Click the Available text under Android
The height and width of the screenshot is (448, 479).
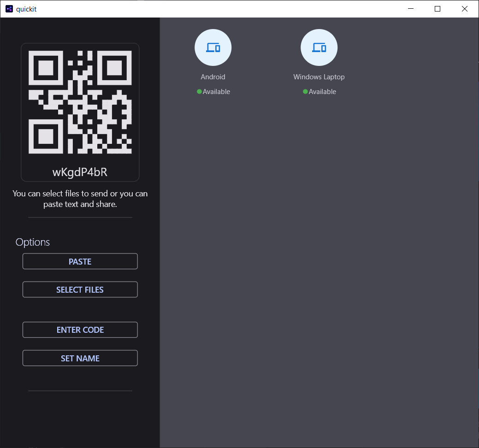pyautogui.click(x=216, y=92)
